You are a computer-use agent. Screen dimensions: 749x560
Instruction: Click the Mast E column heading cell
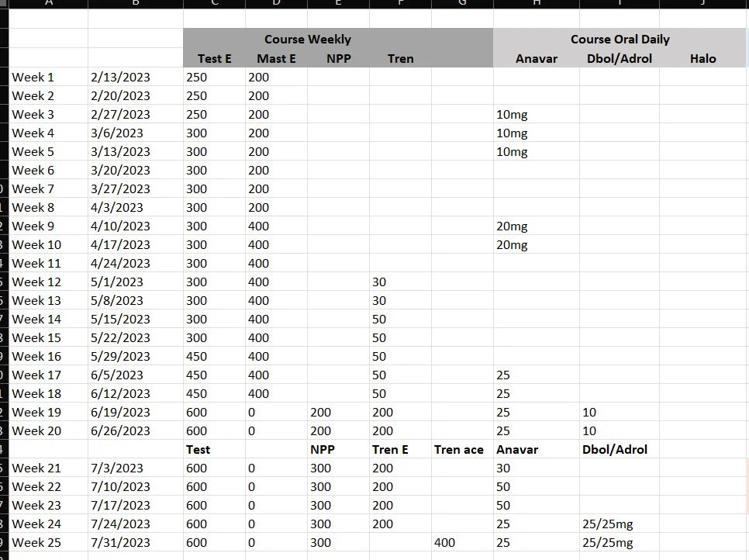(276, 59)
